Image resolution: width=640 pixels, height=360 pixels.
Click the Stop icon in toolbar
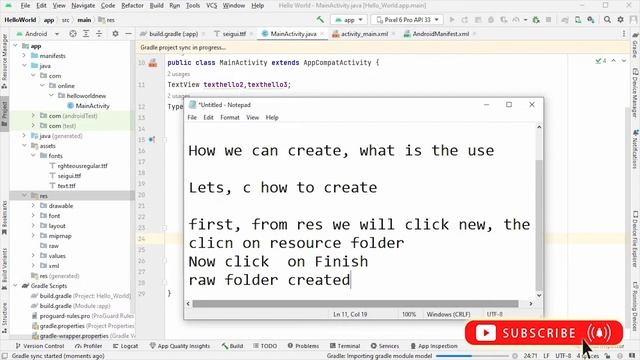click(549, 20)
